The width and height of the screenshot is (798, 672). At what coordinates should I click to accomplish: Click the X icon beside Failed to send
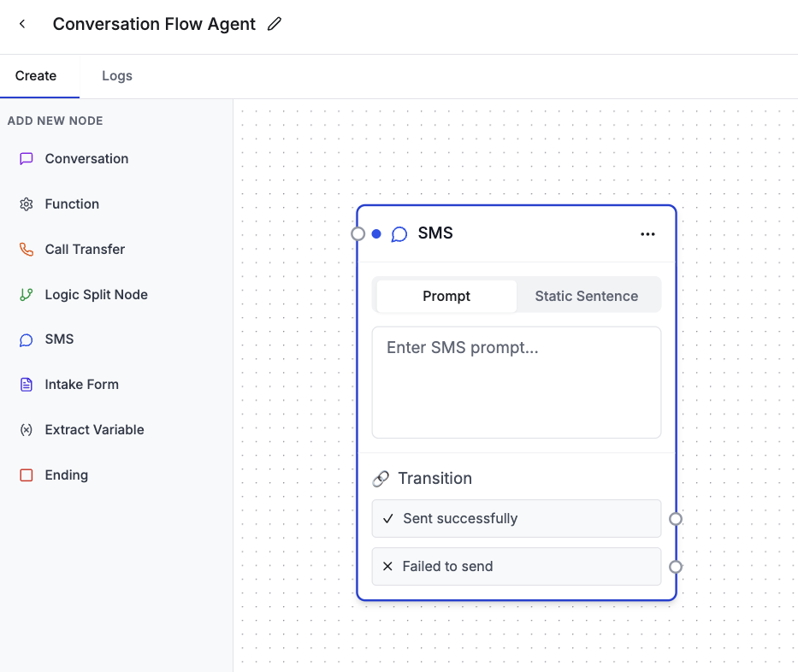[387, 566]
